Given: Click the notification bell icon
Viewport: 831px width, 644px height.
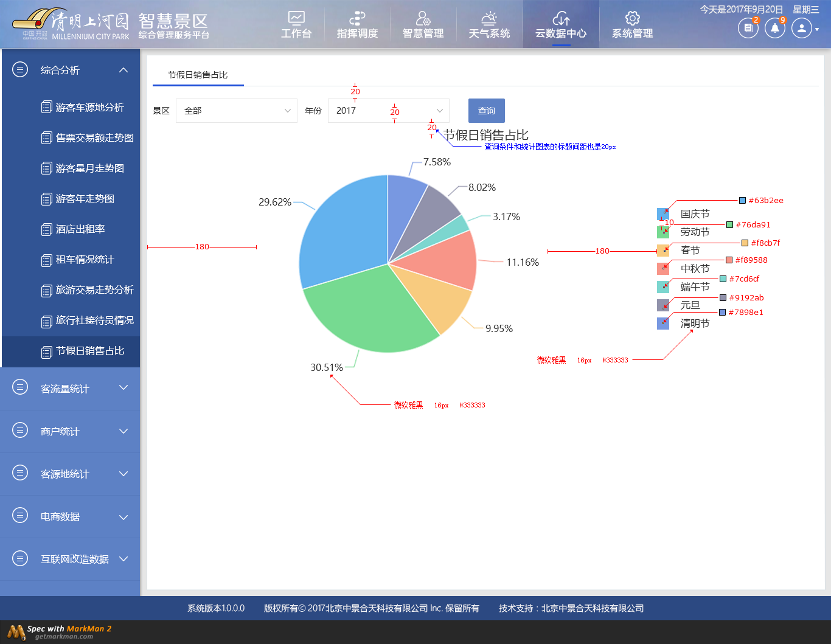Looking at the screenshot, I should pos(774,28).
